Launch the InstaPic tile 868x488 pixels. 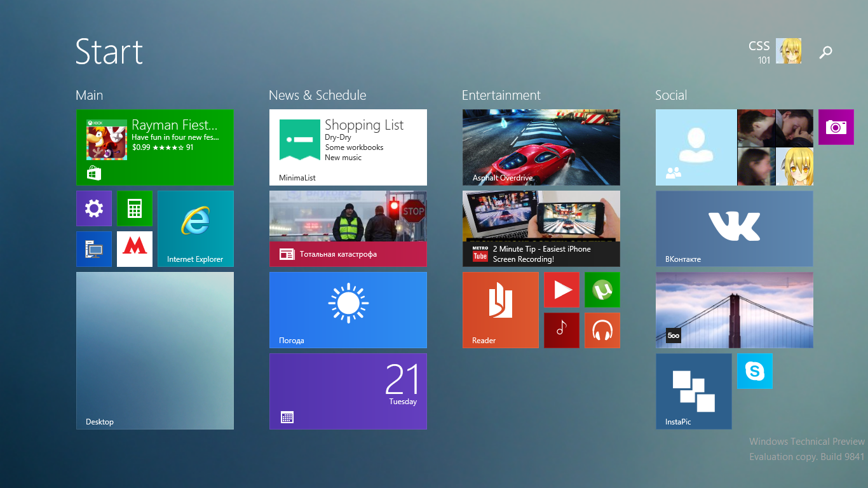694,391
